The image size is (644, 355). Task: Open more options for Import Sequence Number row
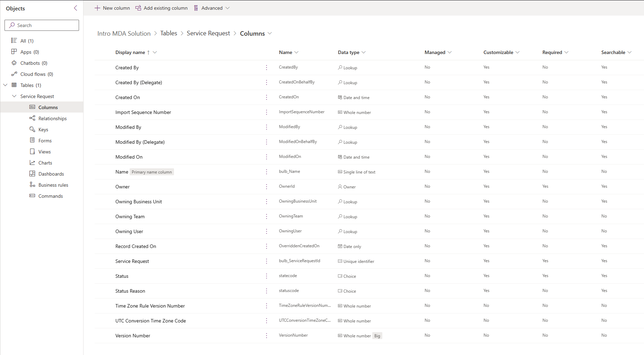coord(267,112)
